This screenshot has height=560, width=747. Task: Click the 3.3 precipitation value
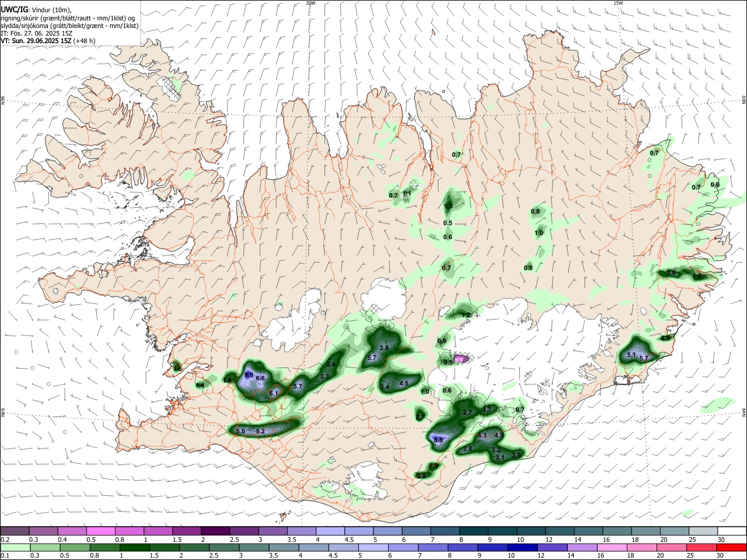tap(324, 376)
